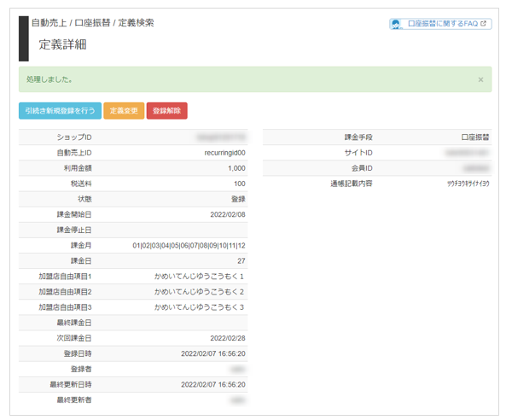Open the 口座振替に関するFAQ link
This screenshot has width=512, height=420.
pyautogui.click(x=440, y=24)
